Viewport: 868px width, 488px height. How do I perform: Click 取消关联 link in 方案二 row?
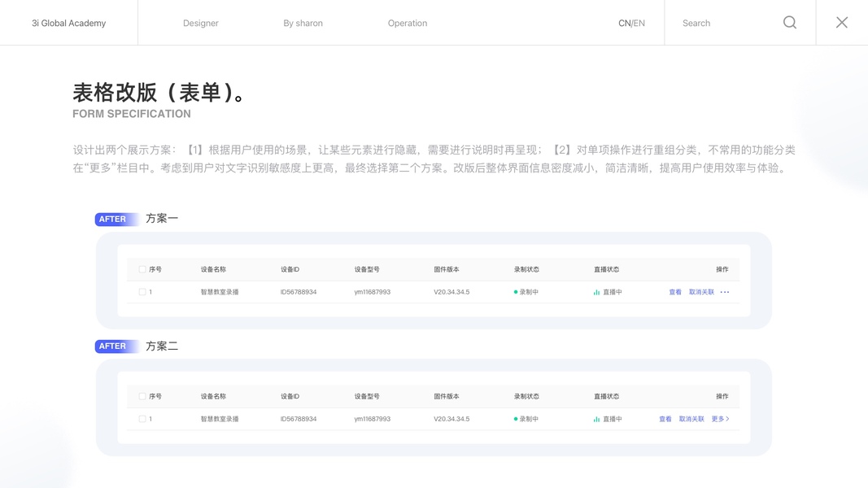point(691,419)
